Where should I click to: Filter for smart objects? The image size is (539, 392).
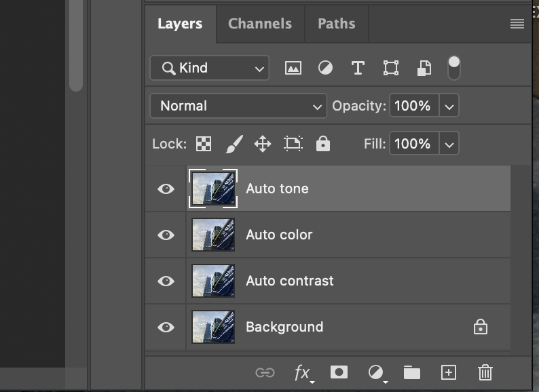pos(424,68)
